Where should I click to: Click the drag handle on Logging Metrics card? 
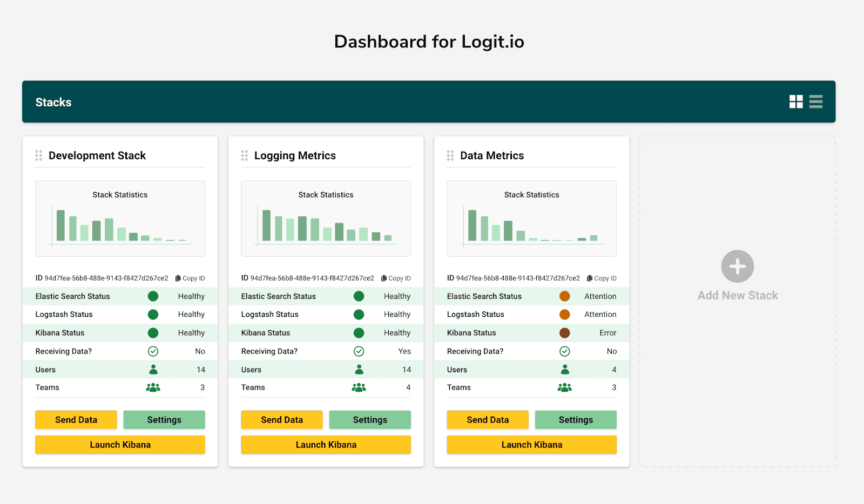click(244, 155)
